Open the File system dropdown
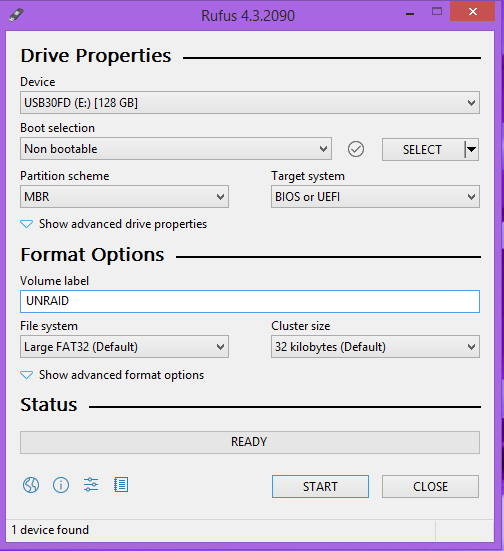Viewport: 504px width, 551px height. pos(124,347)
